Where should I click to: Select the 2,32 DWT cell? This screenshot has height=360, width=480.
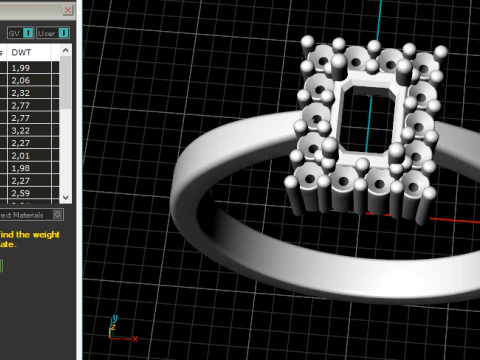click(29, 93)
